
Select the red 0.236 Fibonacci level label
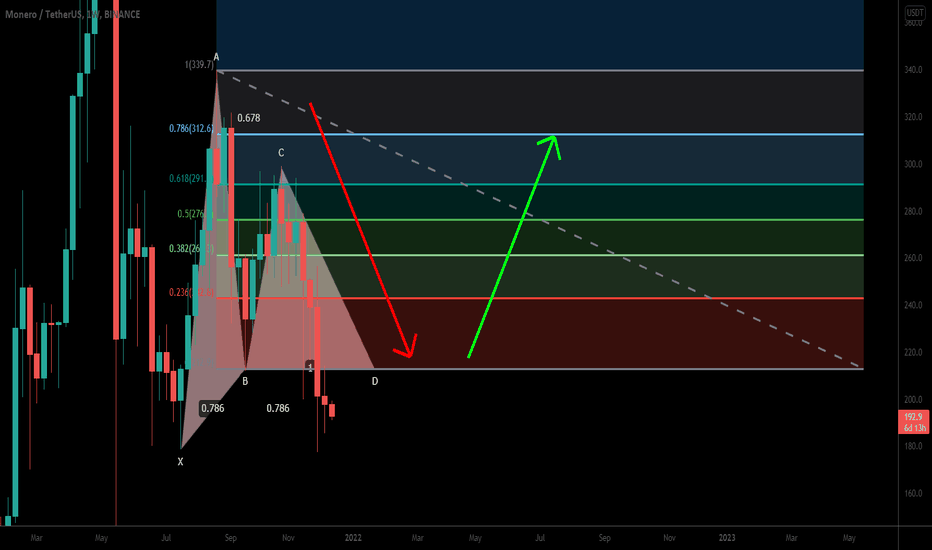tap(191, 292)
